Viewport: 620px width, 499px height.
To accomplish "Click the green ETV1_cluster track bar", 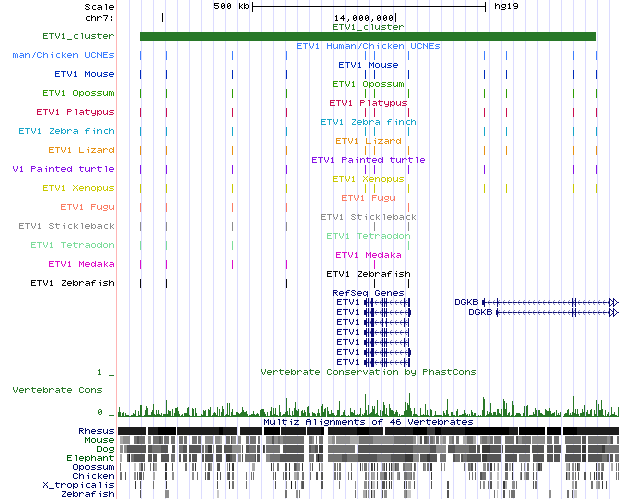I will click(x=367, y=37).
